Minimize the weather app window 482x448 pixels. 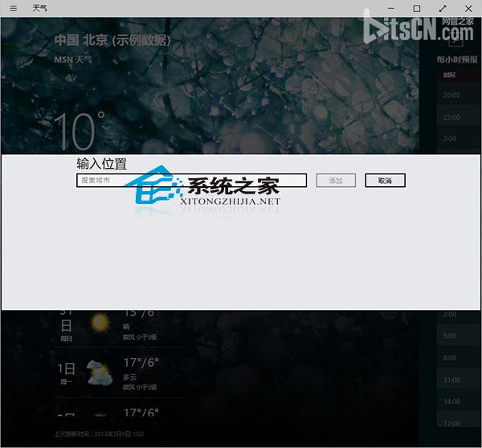click(x=391, y=8)
